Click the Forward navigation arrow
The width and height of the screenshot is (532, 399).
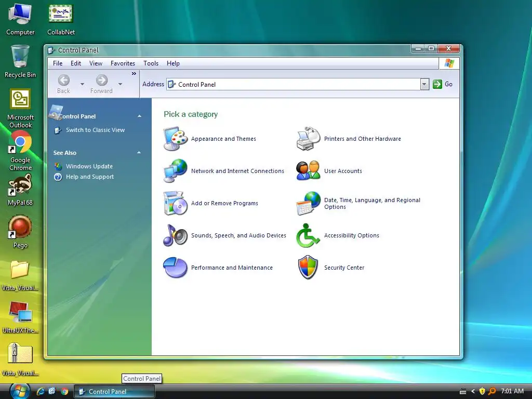pos(101,81)
